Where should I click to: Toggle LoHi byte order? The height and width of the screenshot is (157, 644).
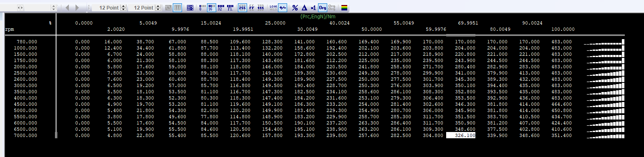tap(273, 7)
